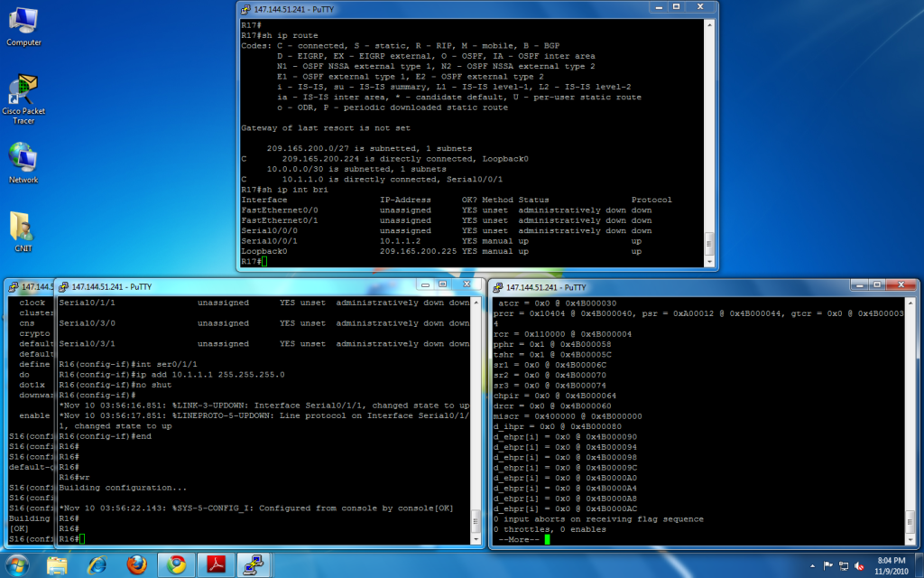
Task: Switch to PuTTY via its taskbar icon
Action: click(255, 564)
